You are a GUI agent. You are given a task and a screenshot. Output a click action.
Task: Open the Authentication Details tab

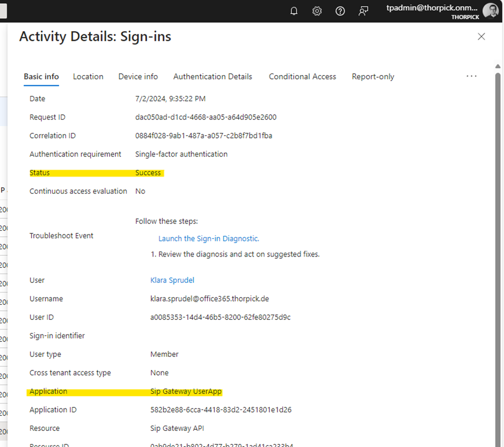click(213, 77)
